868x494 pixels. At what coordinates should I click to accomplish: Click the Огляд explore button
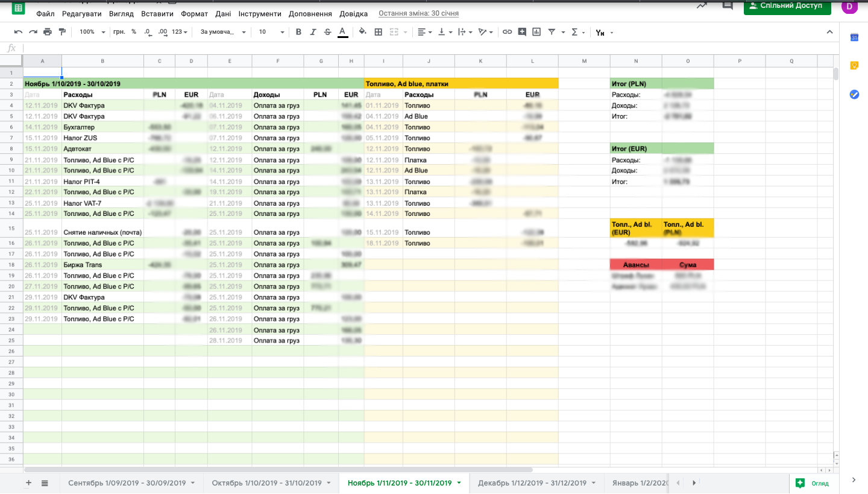point(812,483)
